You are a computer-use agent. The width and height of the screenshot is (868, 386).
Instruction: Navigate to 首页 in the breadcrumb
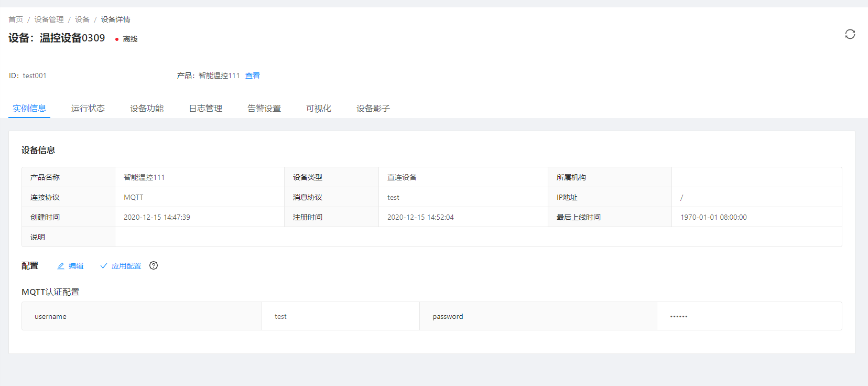(16, 19)
